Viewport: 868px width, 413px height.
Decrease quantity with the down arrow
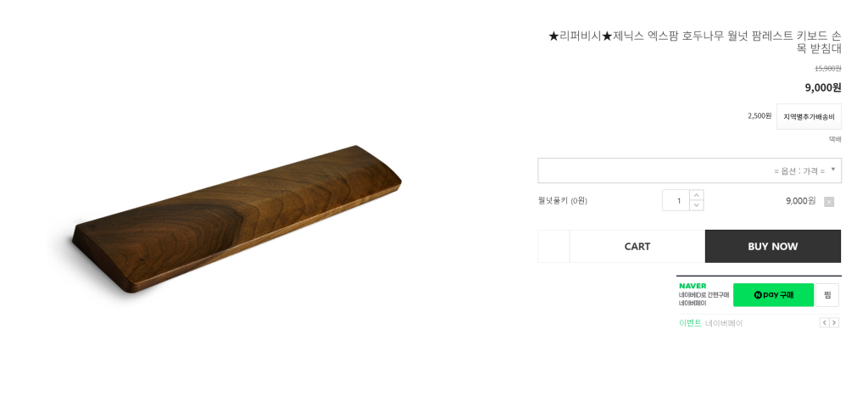pyautogui.click(x=697, y=205)
